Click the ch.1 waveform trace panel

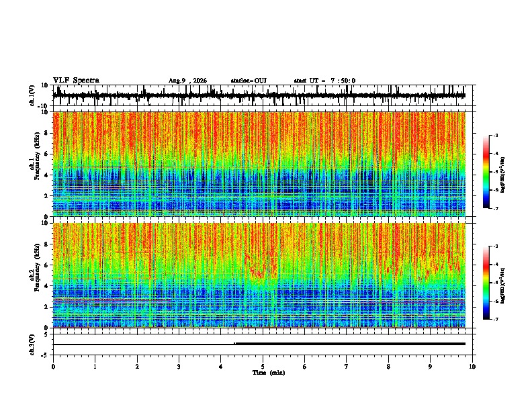pyautogui.click(x=264, y=95)
